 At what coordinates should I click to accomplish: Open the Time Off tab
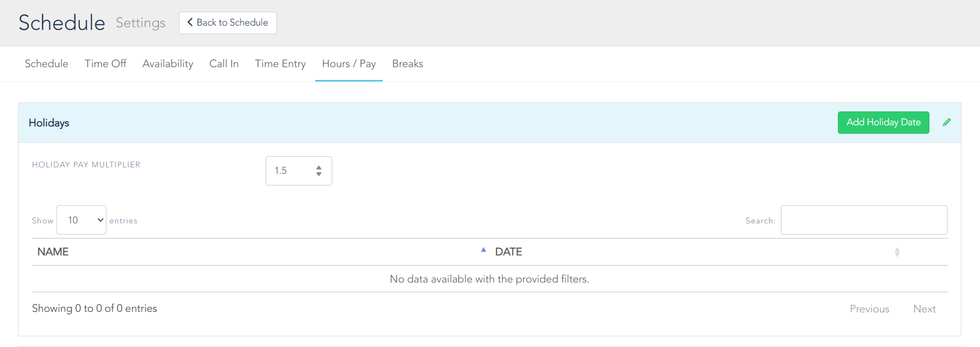pos(105,64)
